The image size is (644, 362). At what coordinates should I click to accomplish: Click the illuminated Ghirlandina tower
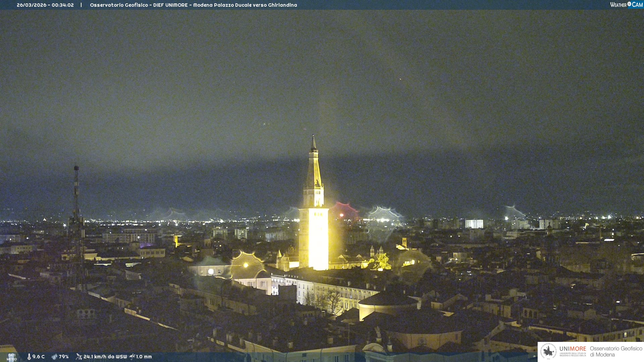[314, 235]
